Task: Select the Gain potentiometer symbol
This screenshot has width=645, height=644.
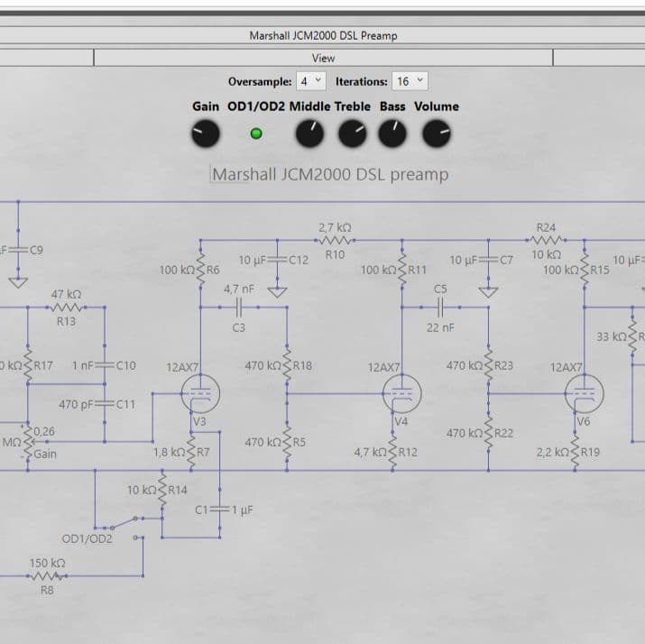Action: (x=28, y=442)
